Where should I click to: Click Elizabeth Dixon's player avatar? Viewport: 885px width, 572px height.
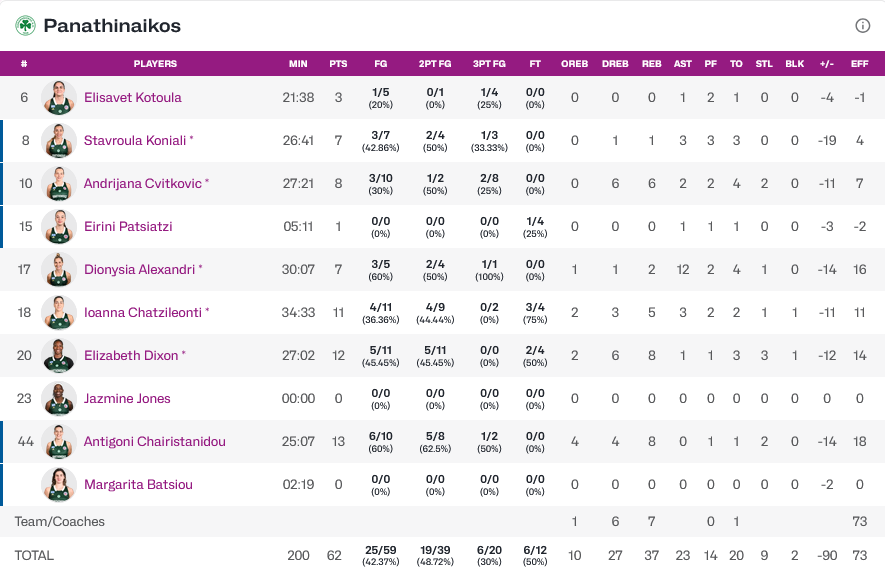[59, 356]
